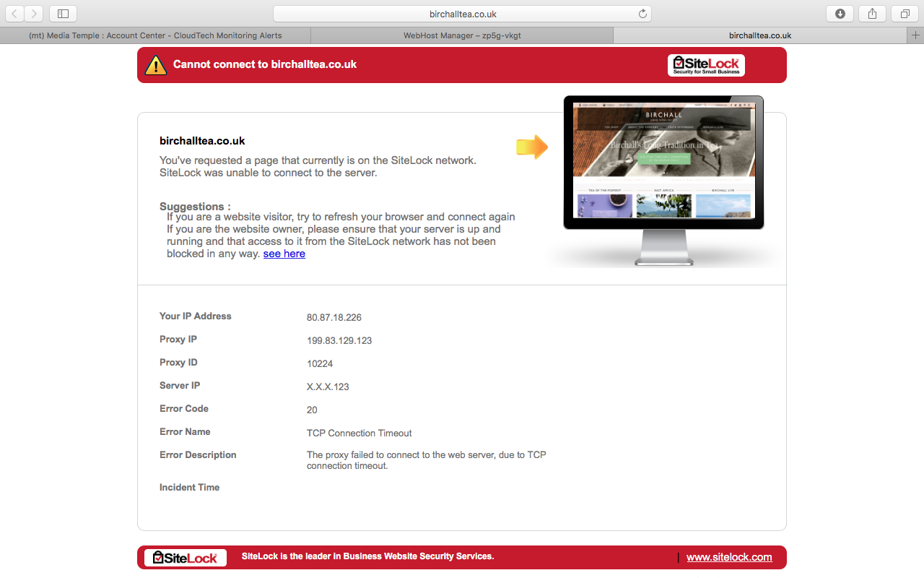The height and width of the screenshot is (578, 924).
Task: Click the 'Cannot connect to birchalltea.co.uk' heading
Action: click(x=265, y=64)
